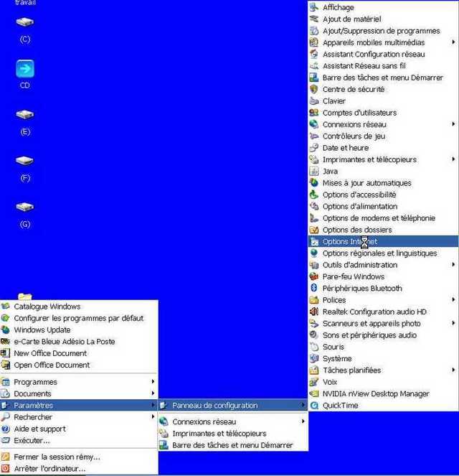
Task: Click the Centre de sécurité shield icon
Action: tap(314, 90)
